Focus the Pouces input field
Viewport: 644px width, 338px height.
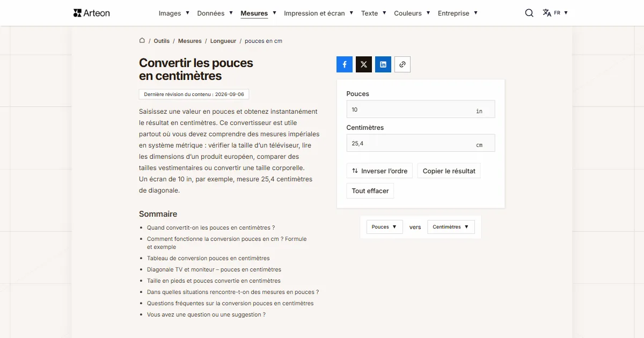421,109
